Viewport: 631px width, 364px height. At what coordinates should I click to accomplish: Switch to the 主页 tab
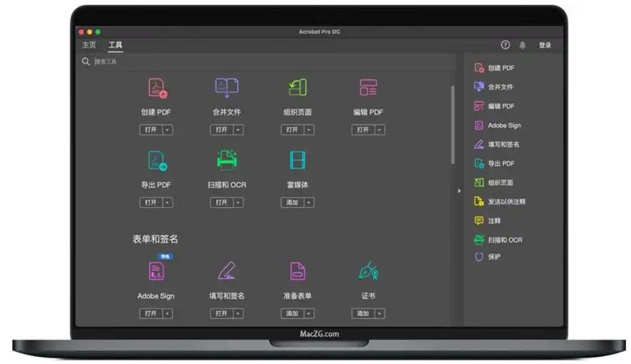89,45
